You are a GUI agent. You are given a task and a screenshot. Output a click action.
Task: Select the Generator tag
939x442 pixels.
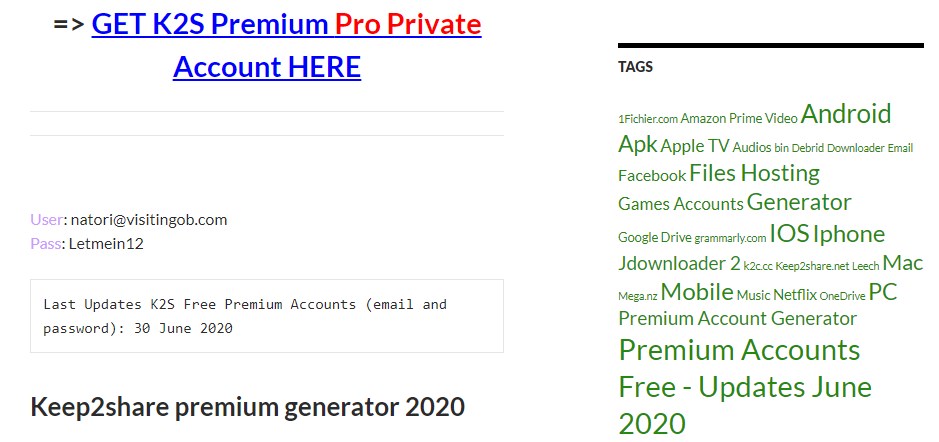click(799, 202)
